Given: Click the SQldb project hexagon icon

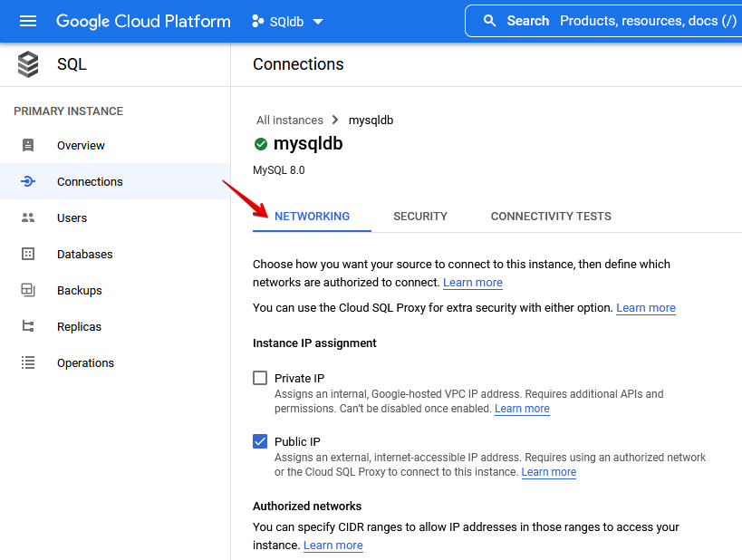Looking at the screenshot, I should 257,22.
